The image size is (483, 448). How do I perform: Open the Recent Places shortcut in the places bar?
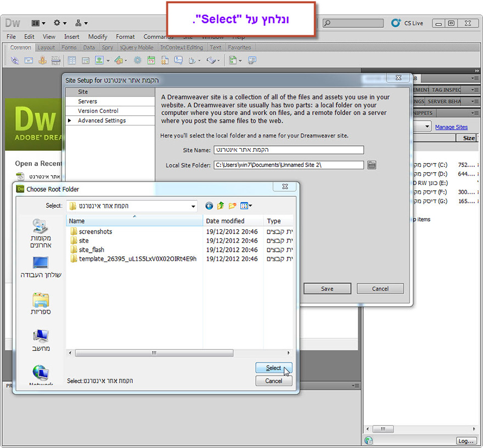tap(41, 233)
